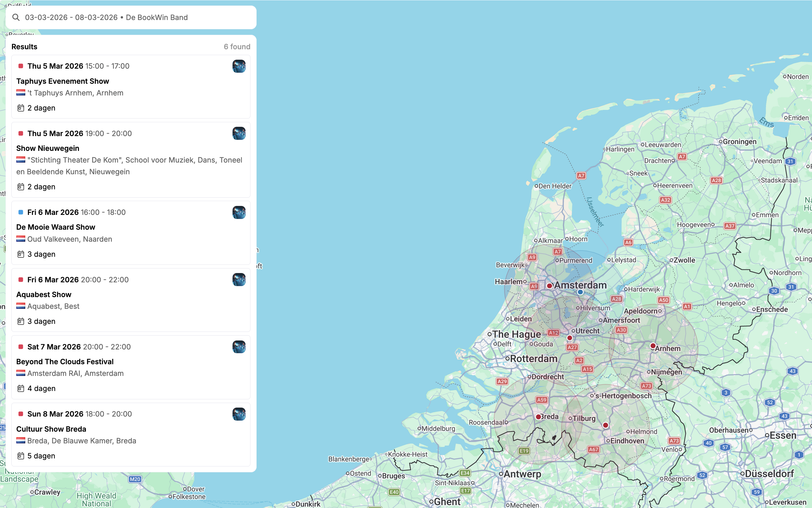Click the search magnifier icon

[16, 17]
